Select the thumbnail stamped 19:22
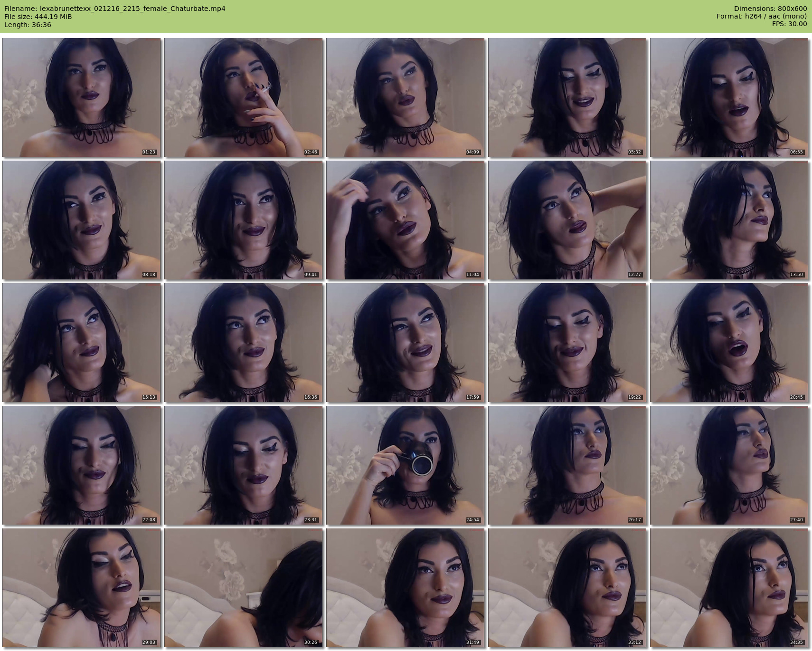This screenshot has width=812, height=651. [x=567, y=343]
